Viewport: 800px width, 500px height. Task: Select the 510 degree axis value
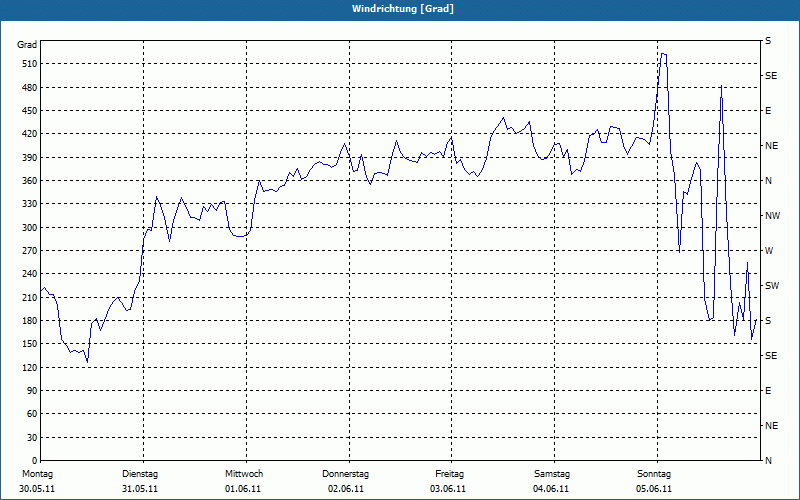pos(29,64)
